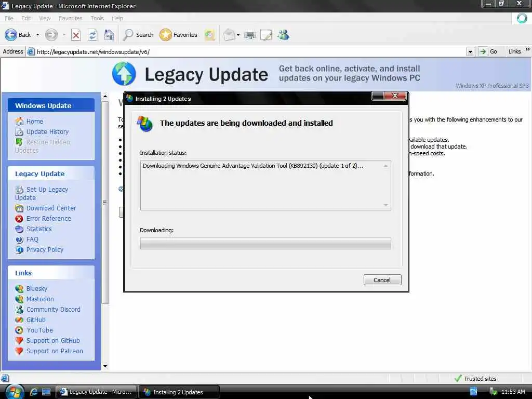The width and height of the screenshot is (532, 399).
Task: Click the Mail envelope toolbar icon
Action: [x=229, y=35]
